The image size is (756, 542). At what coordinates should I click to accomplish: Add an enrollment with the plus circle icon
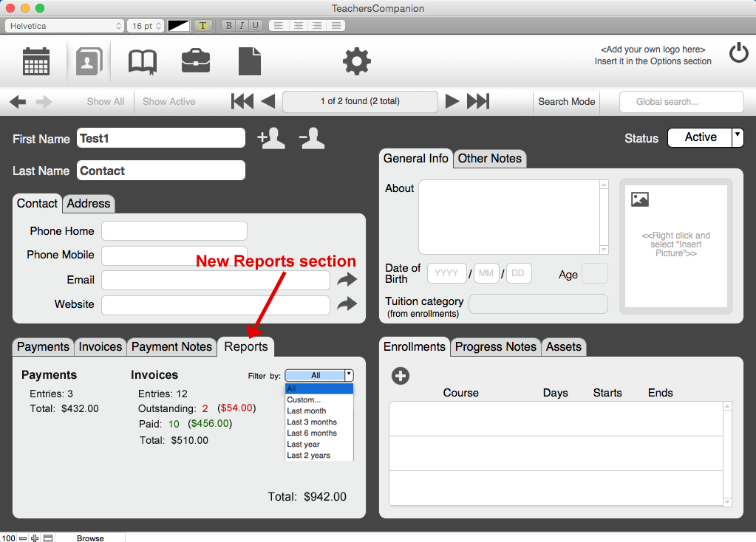pyautogui.click(x=401, y=376)
